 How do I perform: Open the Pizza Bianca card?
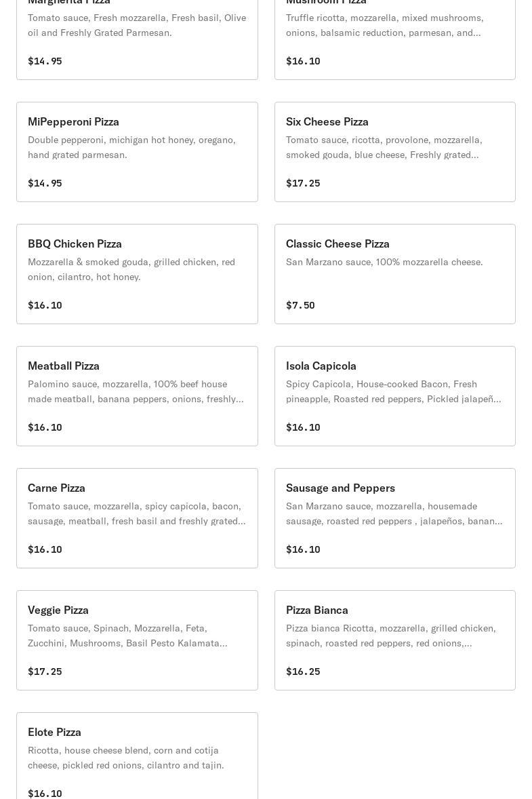coord(394,640)
